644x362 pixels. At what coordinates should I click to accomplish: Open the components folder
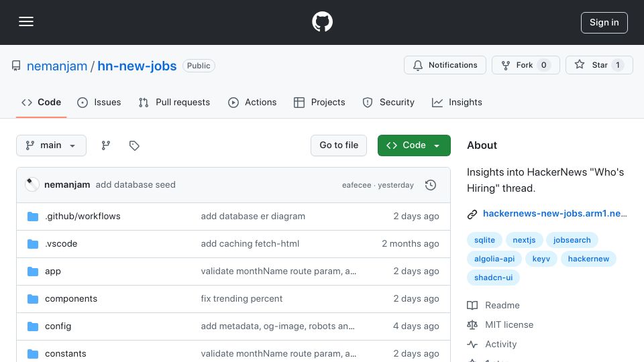[x=71, y=299]
